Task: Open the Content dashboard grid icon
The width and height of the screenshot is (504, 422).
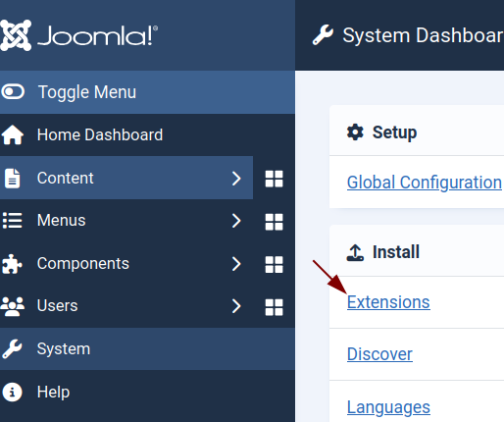Action: [x=274, y=179]
